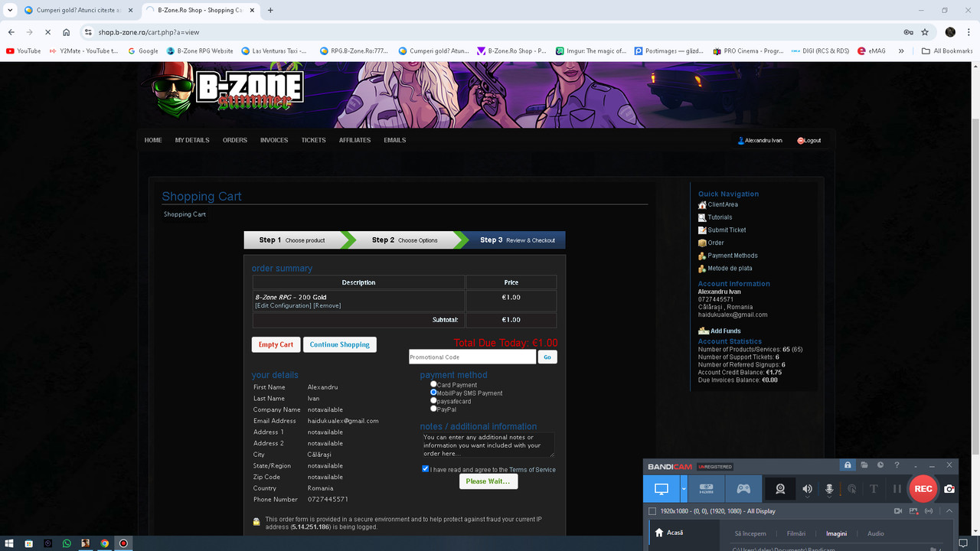Click Chrome home button icon
This screenshot has height=551, width=980.
click(67, 32)
